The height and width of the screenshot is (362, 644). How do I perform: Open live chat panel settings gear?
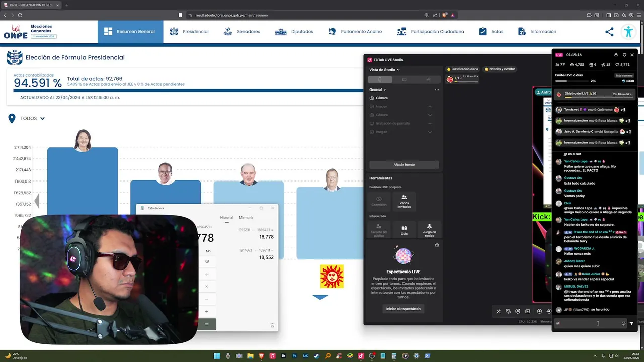coord(624,55)
